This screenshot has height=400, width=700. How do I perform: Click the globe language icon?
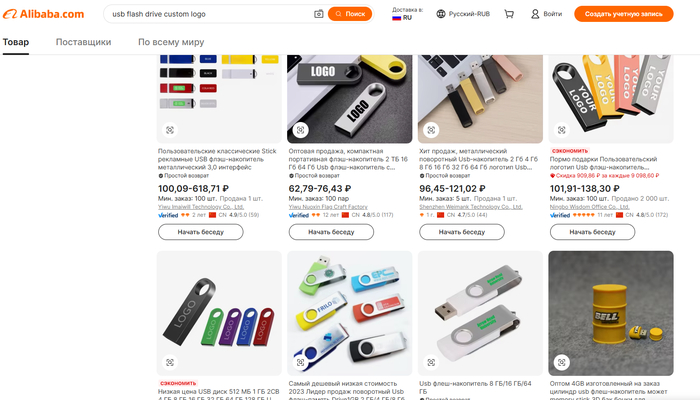tap(441, 14)
